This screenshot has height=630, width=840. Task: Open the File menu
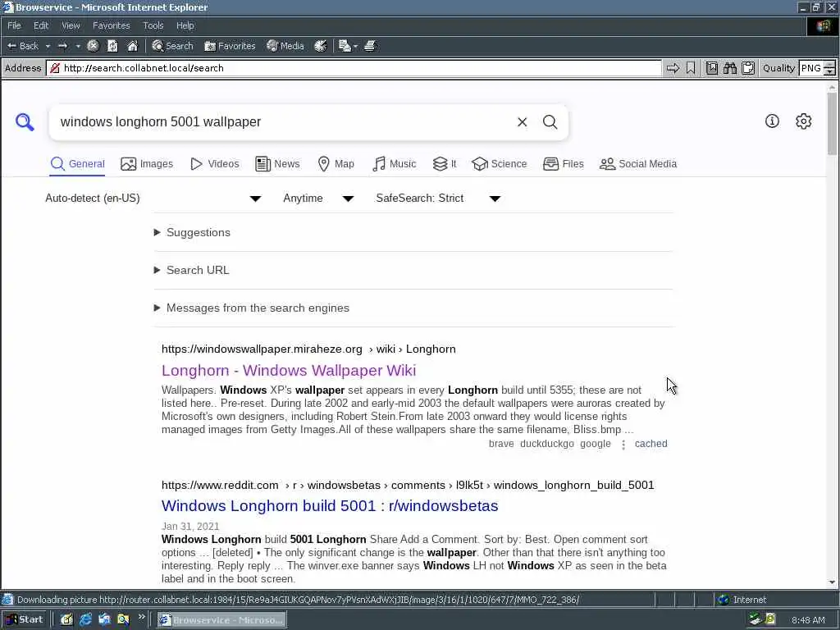[14, 25]
